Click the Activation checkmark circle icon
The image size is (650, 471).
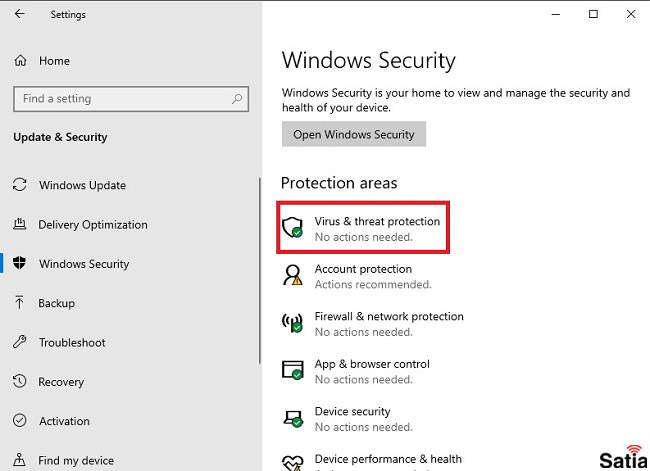click(19, 420)
